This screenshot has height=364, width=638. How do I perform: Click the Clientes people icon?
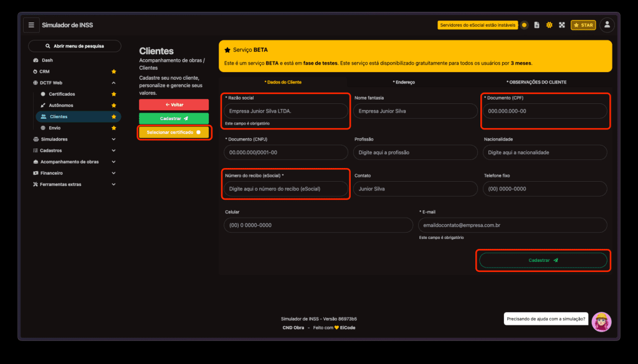[44, 116]
